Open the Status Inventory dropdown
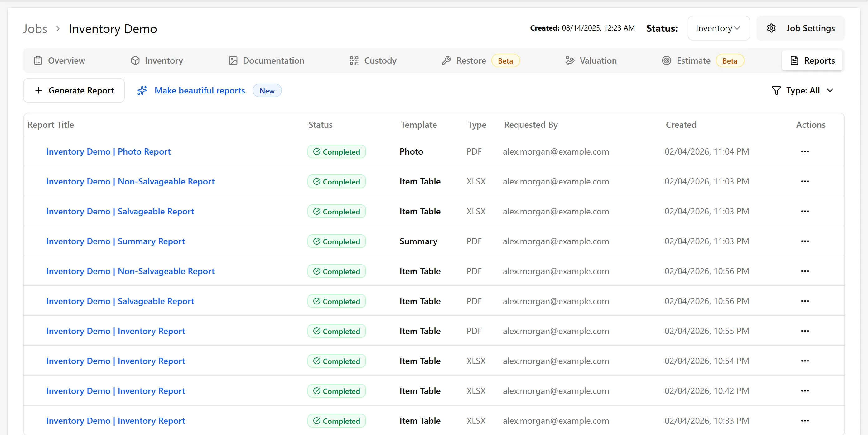 tap(718, 28)
